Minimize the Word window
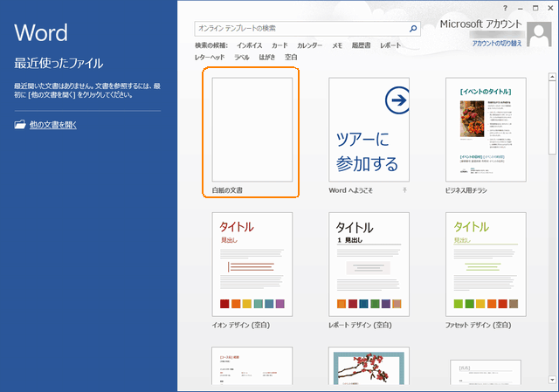The height and width of the screenshot is (392, 559). (x=521, y=8)
